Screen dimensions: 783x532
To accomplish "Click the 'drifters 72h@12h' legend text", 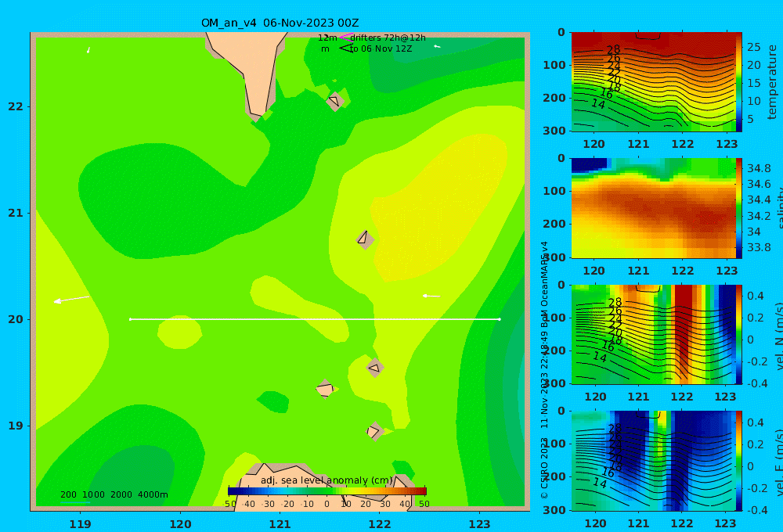I will [x=388, y=38].
